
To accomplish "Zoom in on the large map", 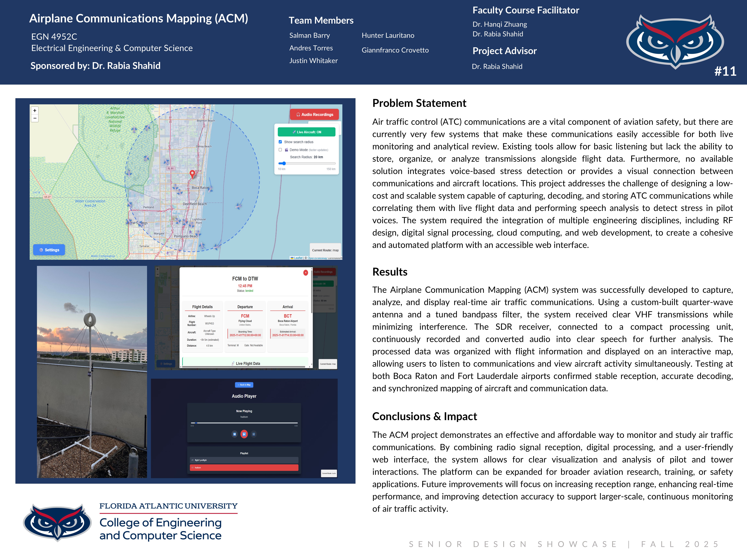I will point(35,110).
